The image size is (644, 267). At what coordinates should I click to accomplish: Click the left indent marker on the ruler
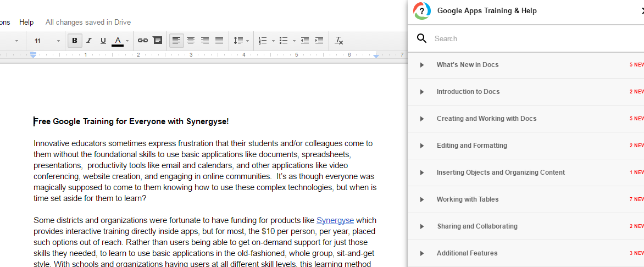[34, 55]
